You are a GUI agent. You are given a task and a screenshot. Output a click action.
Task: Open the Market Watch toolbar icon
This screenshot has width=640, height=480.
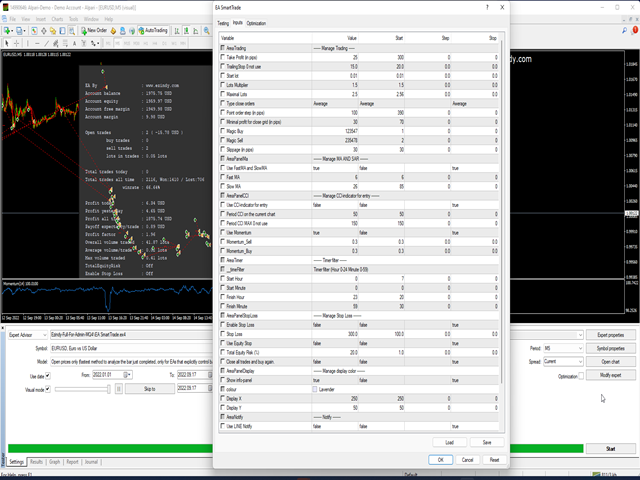(x=34, y=31)
